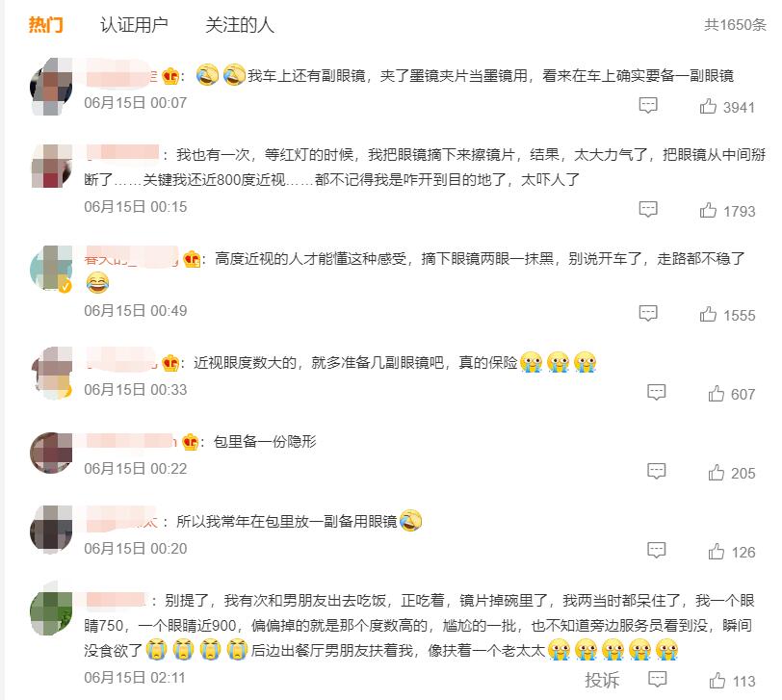Image resolution: width=782 pixels, height=700 pixels.
Task: Reply to the 06月15日 00:49 comment
Action: [x=648, y=313]
